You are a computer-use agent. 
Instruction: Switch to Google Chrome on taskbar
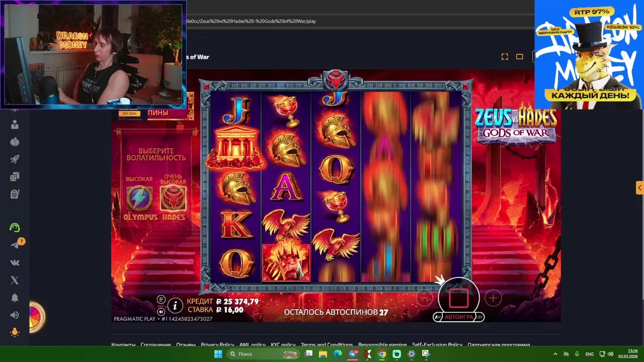[x=382, y=354]
